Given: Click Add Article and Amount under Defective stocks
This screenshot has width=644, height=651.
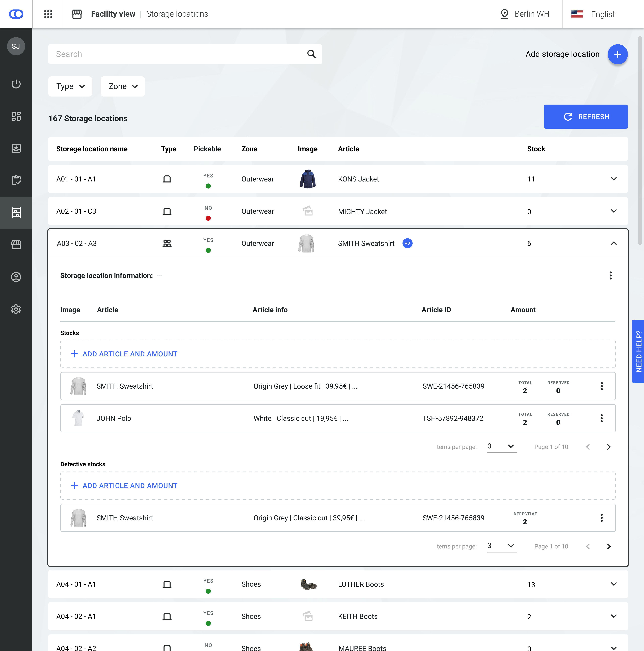Looking at the screenshot, I should (x=124, y=486).
